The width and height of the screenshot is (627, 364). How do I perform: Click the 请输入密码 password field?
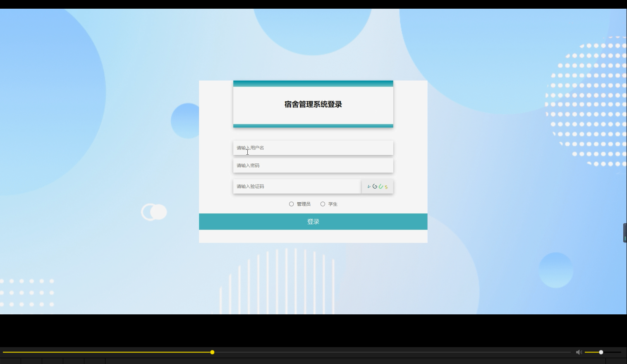tap(313, 165)
